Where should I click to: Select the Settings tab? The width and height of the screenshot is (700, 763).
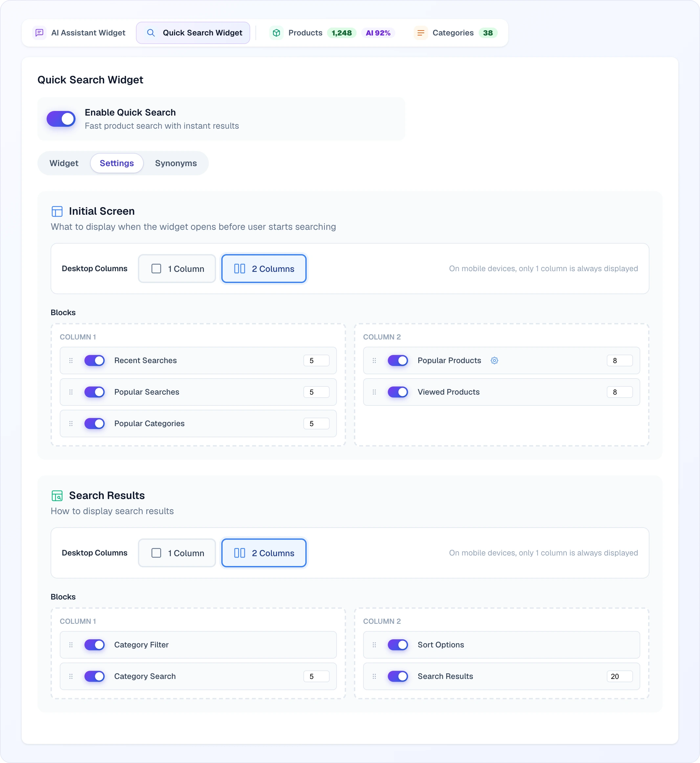click(x=117, y=163)
